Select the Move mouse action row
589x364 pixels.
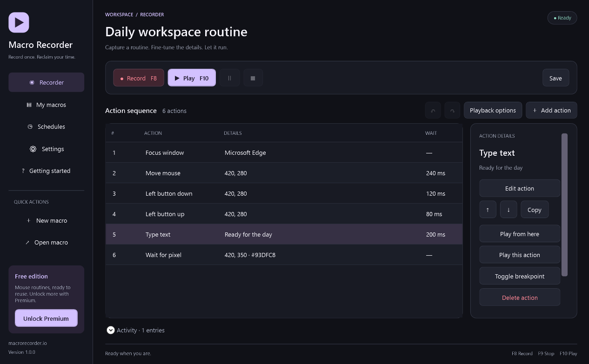(x=284, y=173)
